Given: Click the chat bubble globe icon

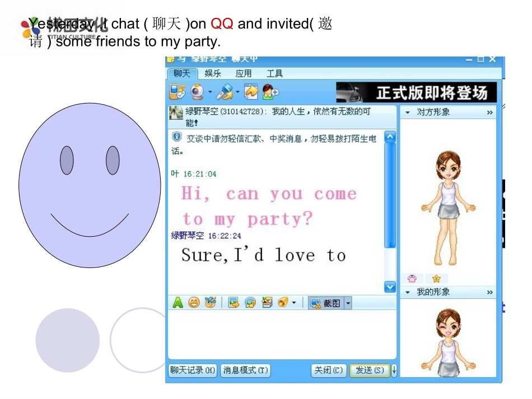Looking at the screenshot, I should tap(250, 302).
